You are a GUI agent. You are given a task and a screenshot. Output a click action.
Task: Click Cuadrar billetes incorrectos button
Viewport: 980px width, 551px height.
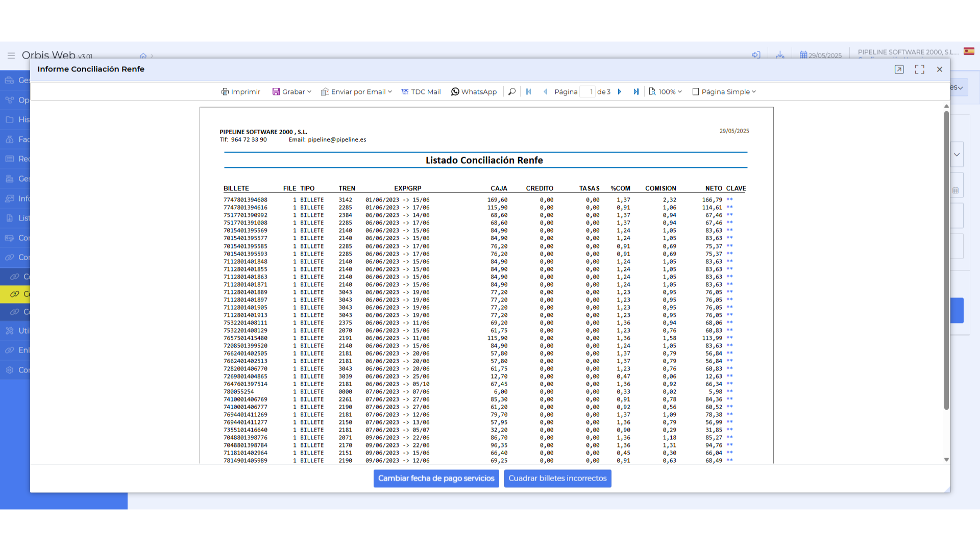click(557, 479)
